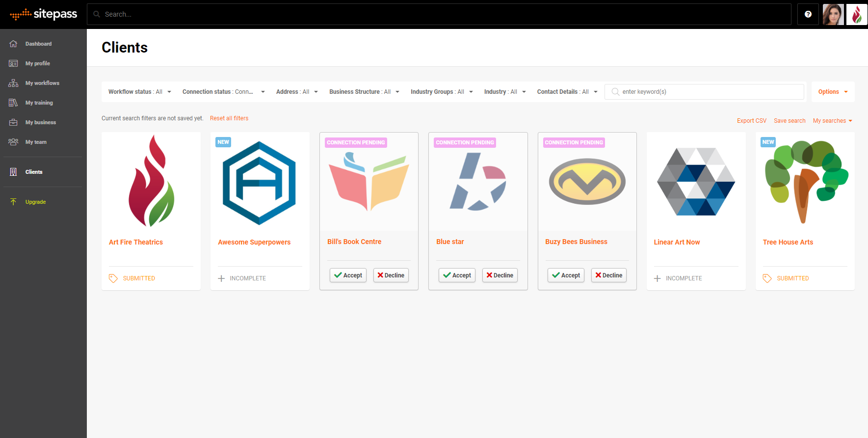Decline Bill's Book Centre connection
Viewport: 868px width, 438px height.
click(x=391, y=275)
